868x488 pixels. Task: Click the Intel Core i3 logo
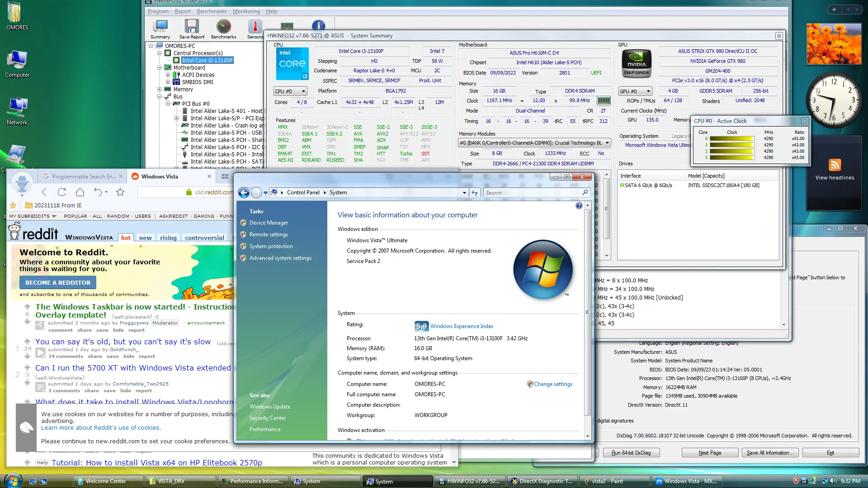292,64
